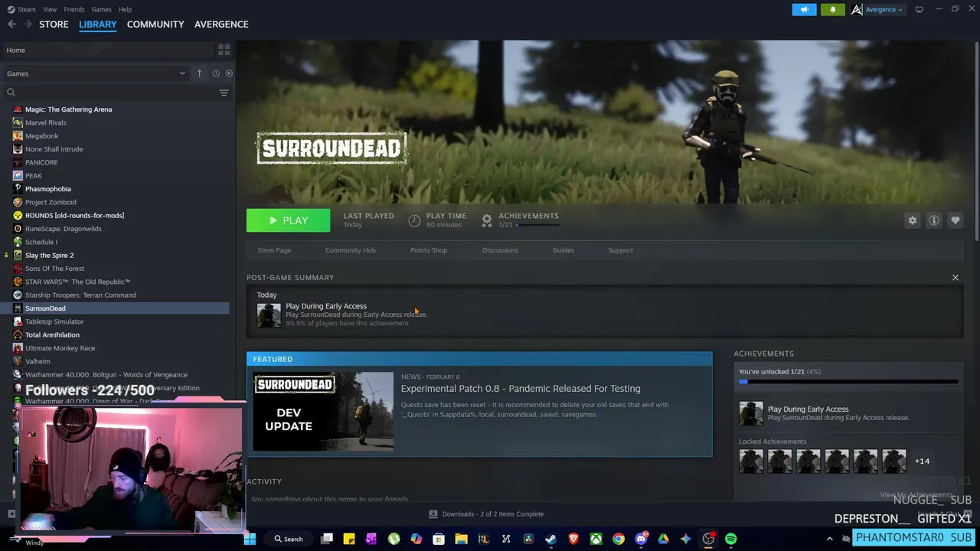Go back using the navigation arrow
980x551 pixels.
point(11,24)
